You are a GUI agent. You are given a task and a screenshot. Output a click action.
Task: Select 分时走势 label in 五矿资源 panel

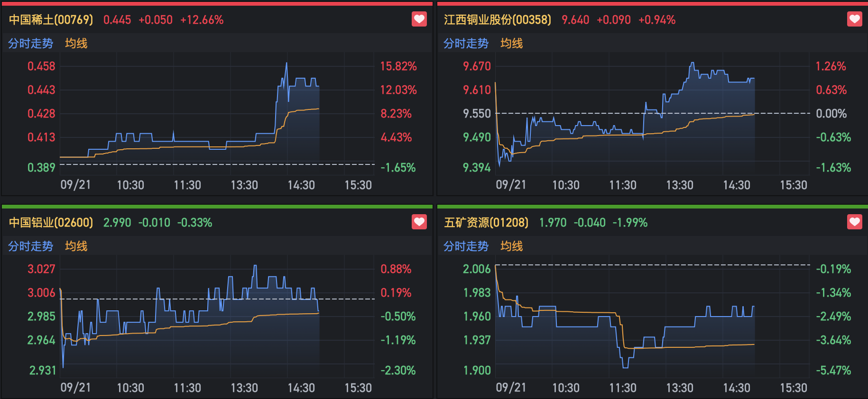[x=466, y=246]
